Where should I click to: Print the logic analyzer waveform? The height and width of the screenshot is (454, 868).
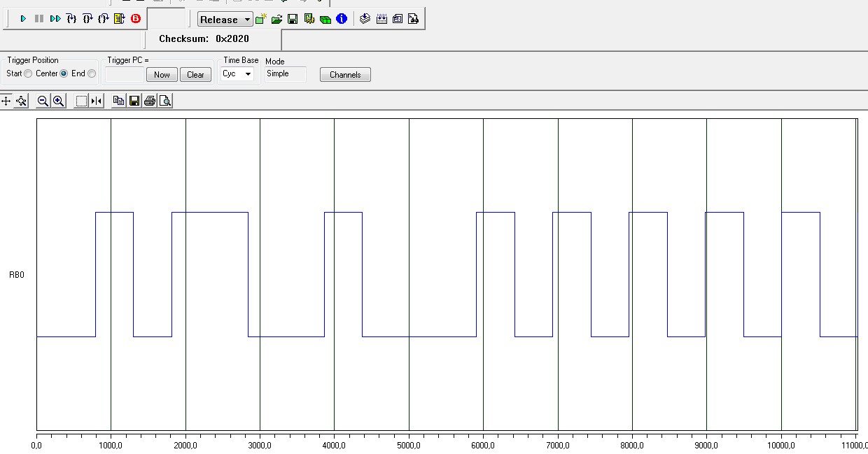(x=149, y=101)
